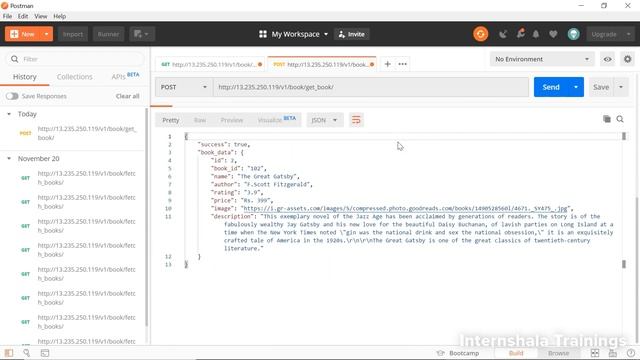This screenshot has height=360, width=640.
Task: Open the rocket changelog icon in header
Action: coord(520,34)
